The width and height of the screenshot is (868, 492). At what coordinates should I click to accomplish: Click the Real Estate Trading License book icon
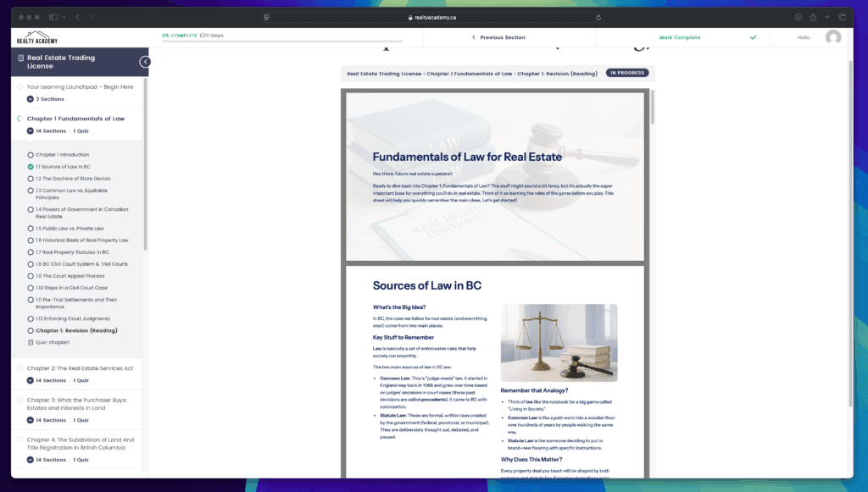[21, 57]
